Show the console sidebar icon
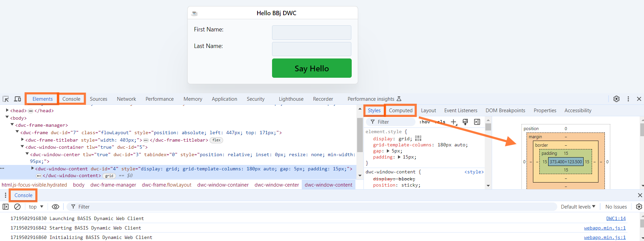Screen dimensions: 644x241 5,207
